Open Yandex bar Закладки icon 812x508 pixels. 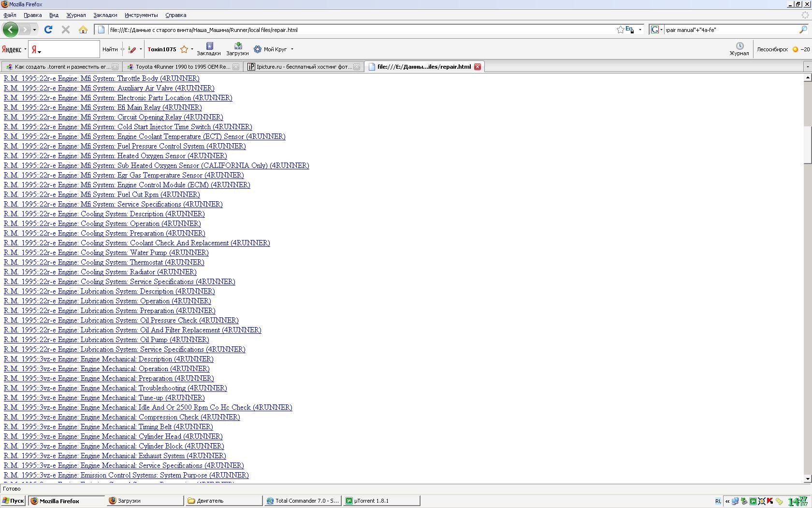[209, 49]
